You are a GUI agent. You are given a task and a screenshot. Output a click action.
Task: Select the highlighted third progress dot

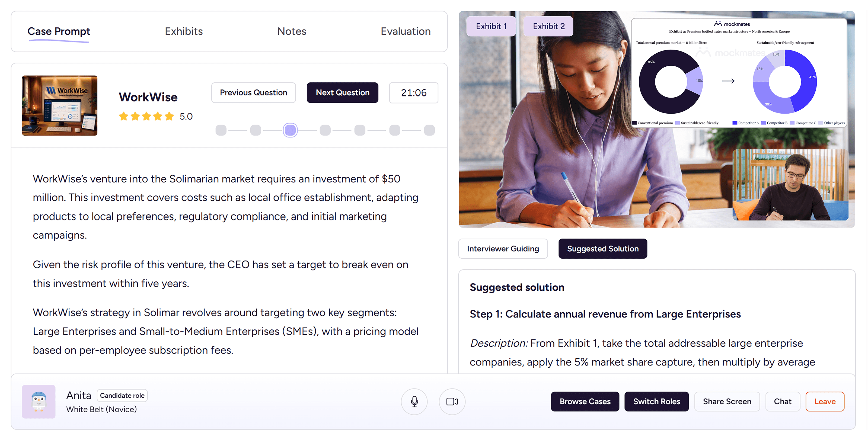(290, 130)
